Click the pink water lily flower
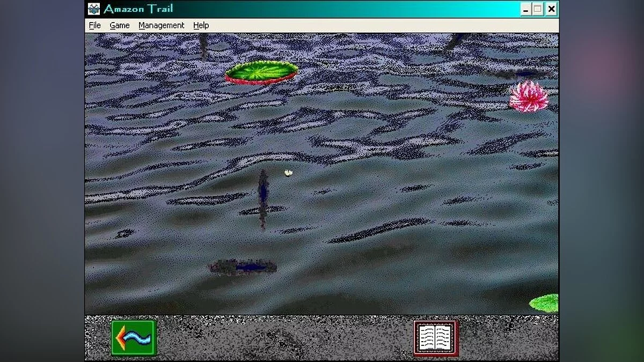Viewport: 644px width, 362px height. 529,97
